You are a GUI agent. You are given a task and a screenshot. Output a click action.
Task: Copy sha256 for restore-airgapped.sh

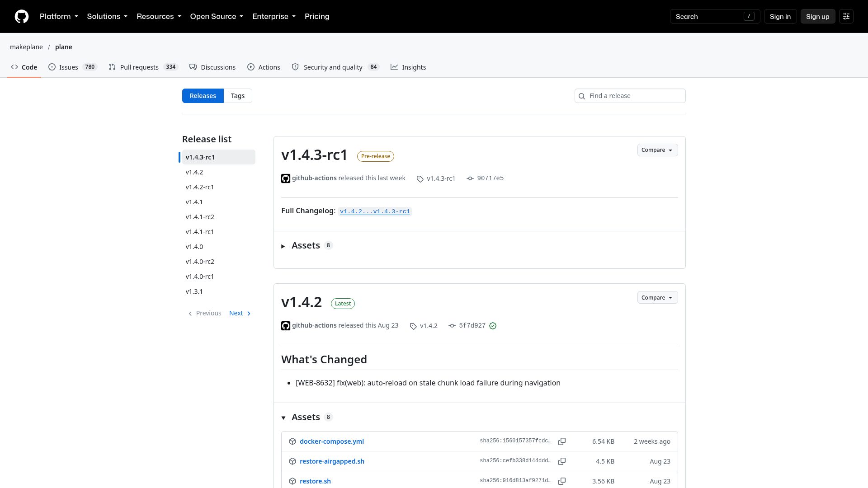tap(562, 461)
